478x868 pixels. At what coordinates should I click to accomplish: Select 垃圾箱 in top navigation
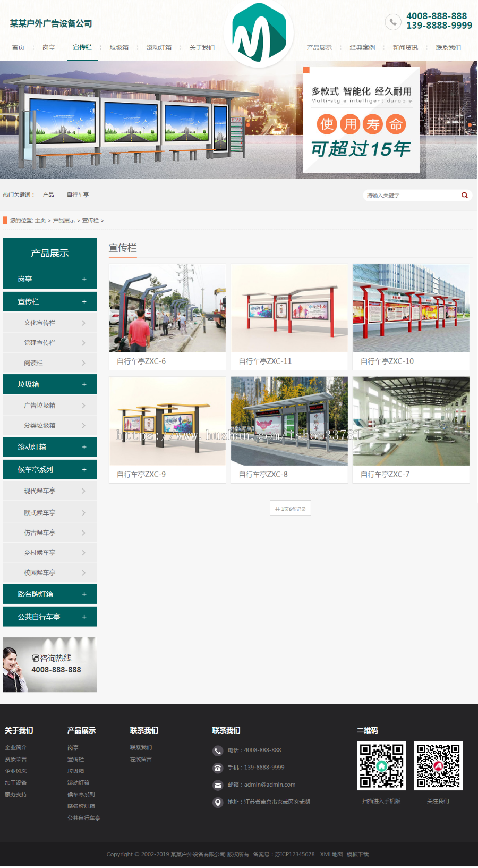[x=119, y=47]
